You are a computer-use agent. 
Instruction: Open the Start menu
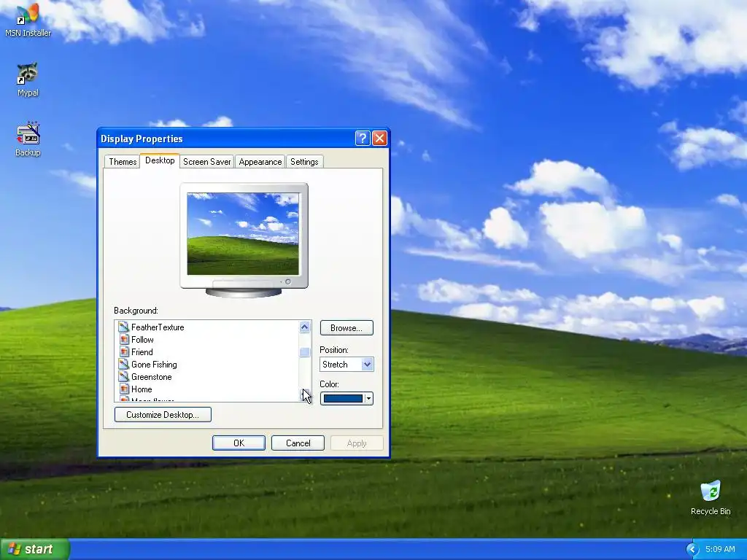coord(35,549)
